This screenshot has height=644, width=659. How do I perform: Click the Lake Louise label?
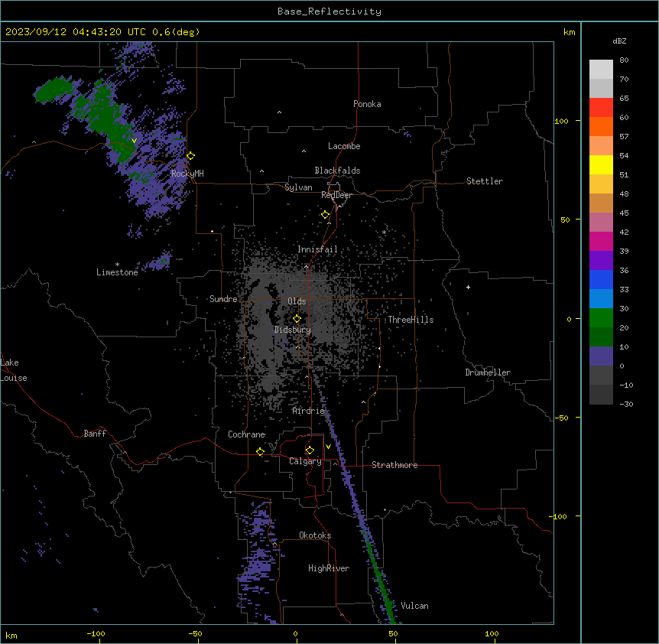pos(14,370)
